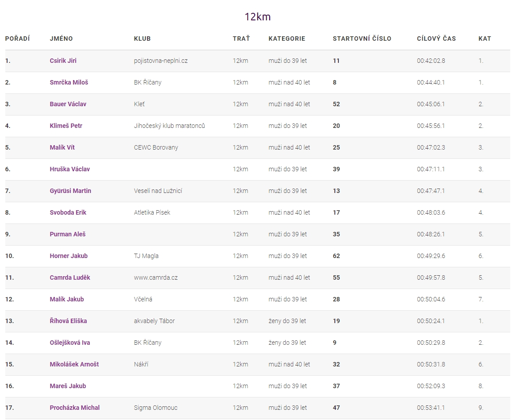This screenshot has height=420, width=512.
Task: Click category cell in Říhová Eliška row
Action: click(x=287, y=321)
